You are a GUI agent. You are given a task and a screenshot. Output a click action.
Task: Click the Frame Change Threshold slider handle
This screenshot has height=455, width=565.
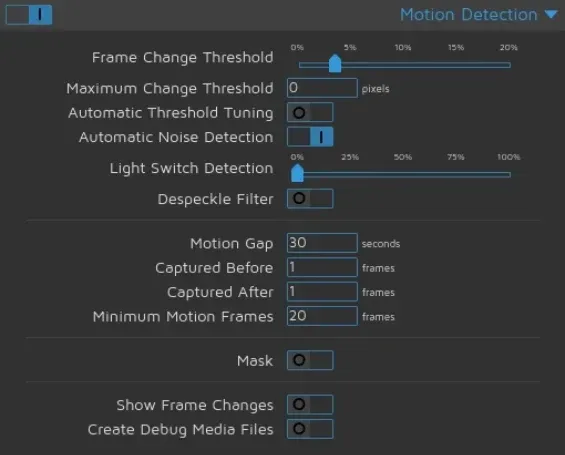335,64
